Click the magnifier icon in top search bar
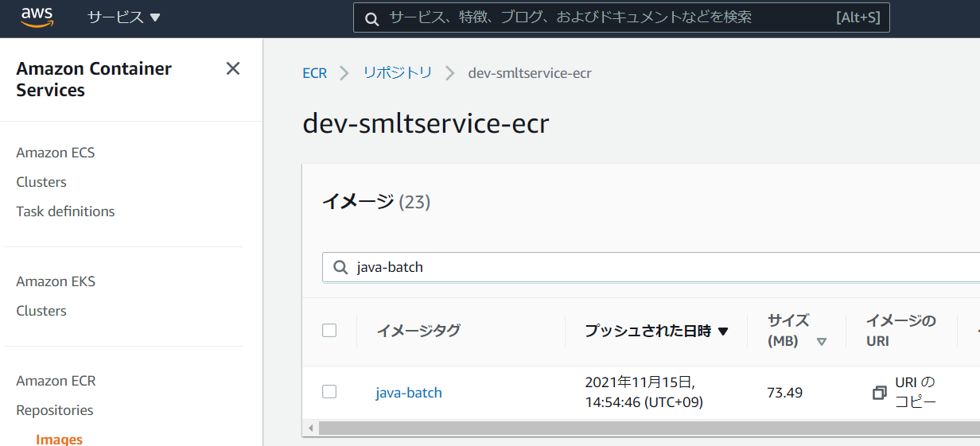 point(371,18)
